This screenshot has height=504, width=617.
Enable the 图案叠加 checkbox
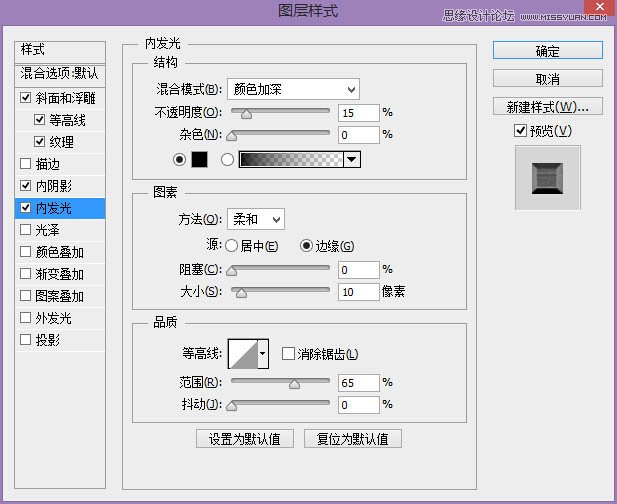(26, 295)
